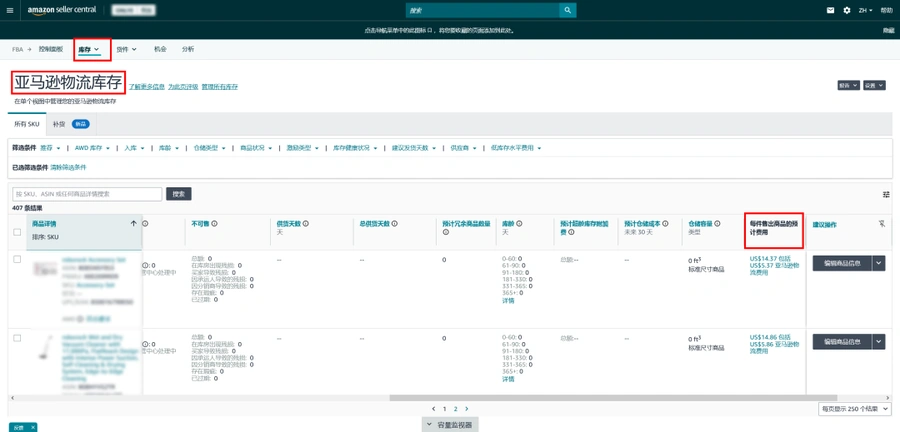Open the 仓储类型 filter dropdown
Viewport: 900px width, 432px height.
point(210,148)
